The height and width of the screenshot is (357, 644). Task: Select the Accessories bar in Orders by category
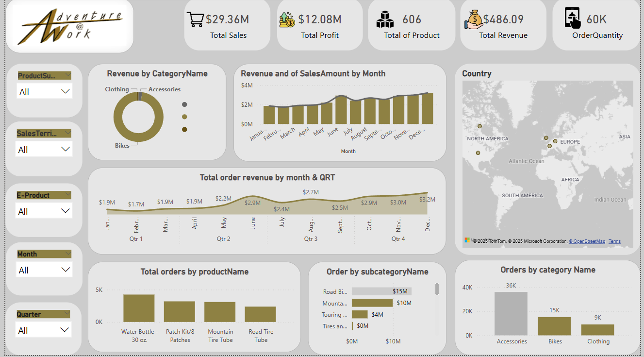click(x=511, y=313)
